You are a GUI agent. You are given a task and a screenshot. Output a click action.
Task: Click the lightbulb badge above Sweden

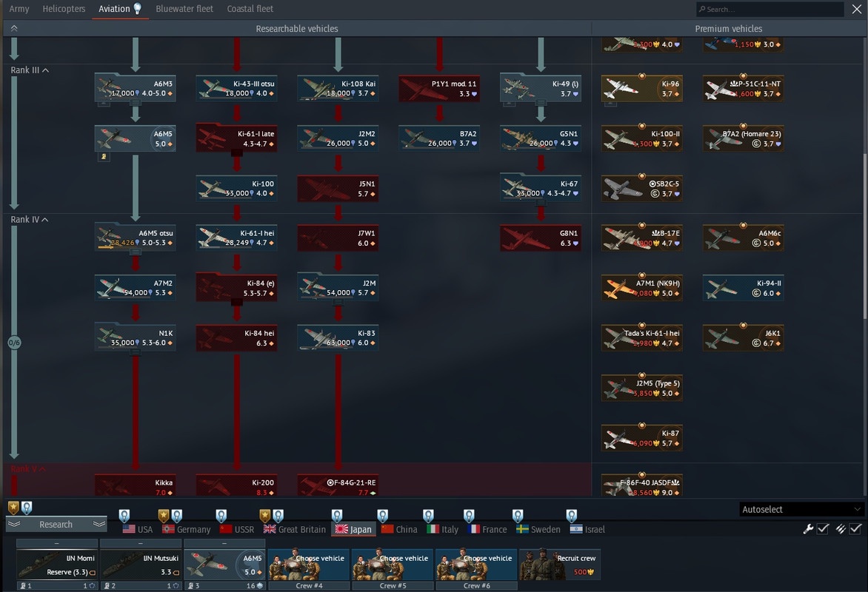click(x=518, y=516)
